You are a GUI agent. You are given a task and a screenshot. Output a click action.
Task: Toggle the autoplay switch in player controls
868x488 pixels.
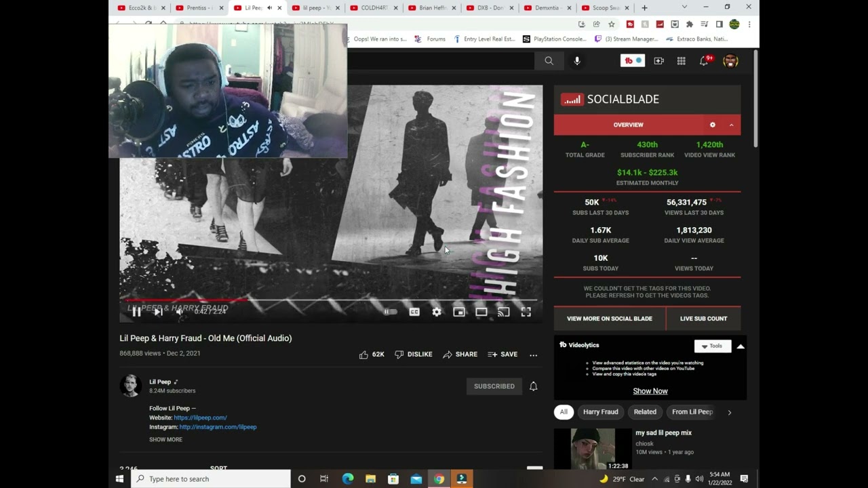391,312
